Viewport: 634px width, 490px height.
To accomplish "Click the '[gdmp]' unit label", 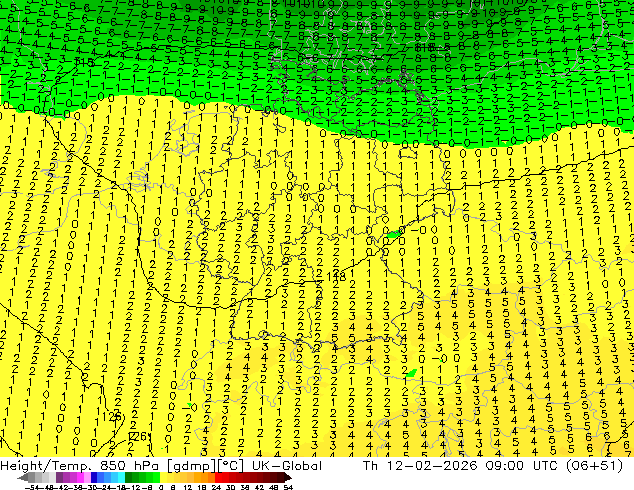I will pos(192,466).
